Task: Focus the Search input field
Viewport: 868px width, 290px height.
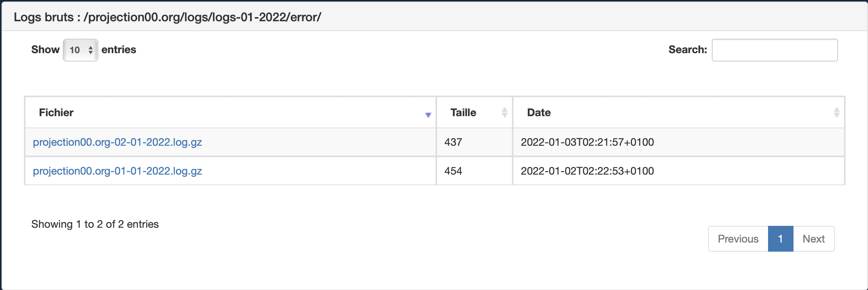Action: (775, 50)
